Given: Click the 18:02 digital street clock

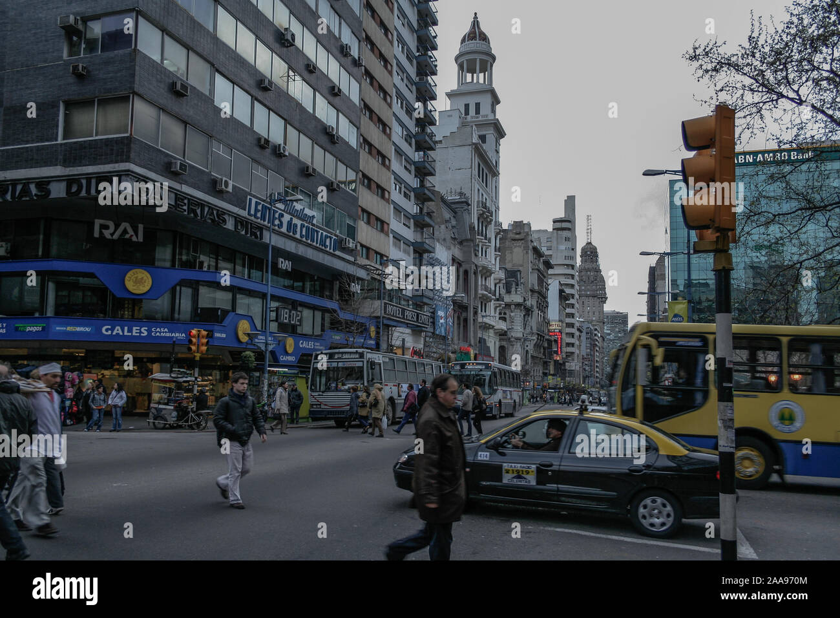Looking at the screenshot, I should click(x=289, y=317).
